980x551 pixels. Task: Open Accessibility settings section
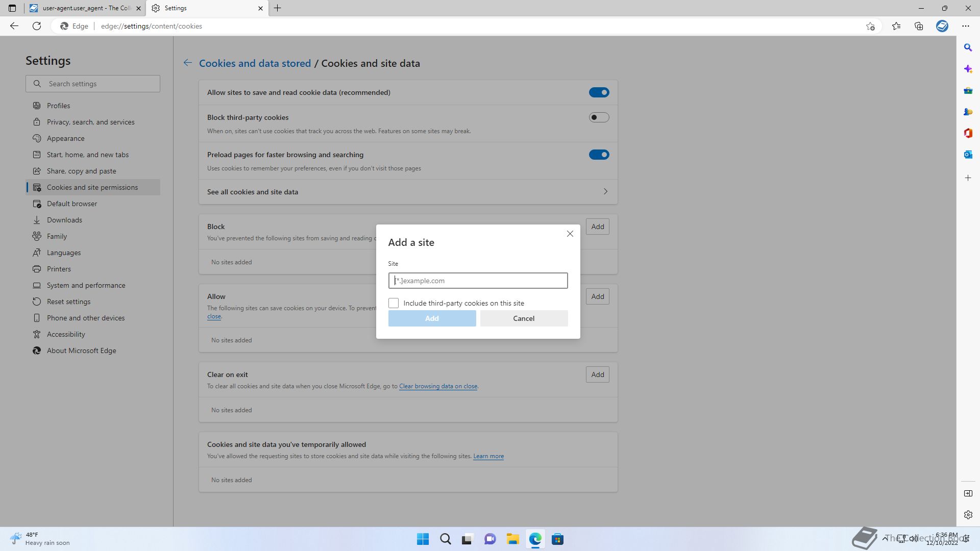[x=93, y=334]
